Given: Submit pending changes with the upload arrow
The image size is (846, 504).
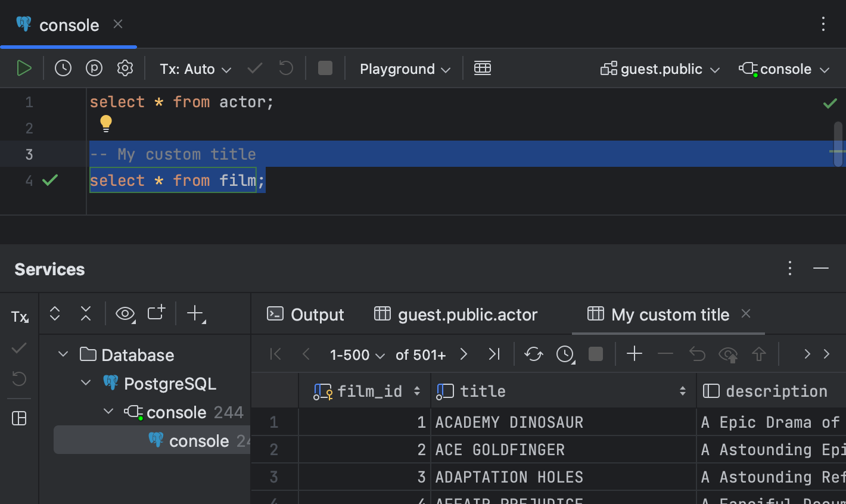Looking at the screenshot, I should (x=758, y=354).
